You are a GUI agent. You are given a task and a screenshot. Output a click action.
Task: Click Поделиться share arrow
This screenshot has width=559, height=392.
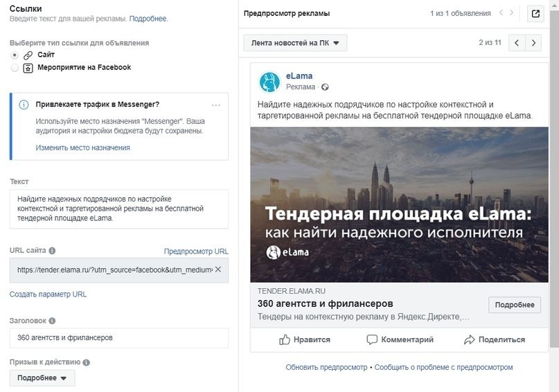[469, 339]
